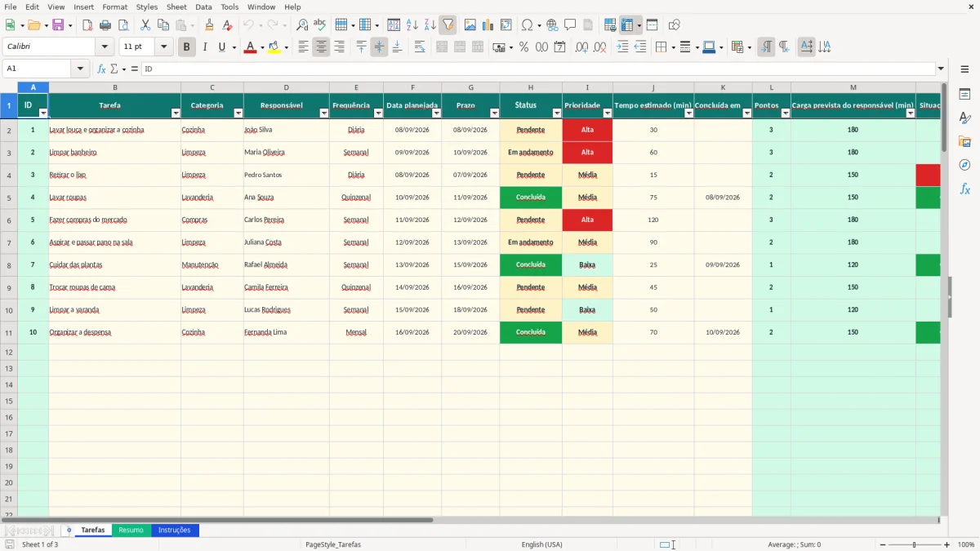Viewport: 980px width, 551px height.
Task: Click the Export as PDF icon
Action: point(87,25)
